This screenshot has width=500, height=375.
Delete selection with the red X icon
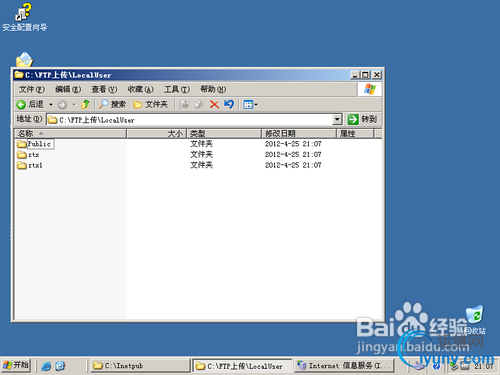coord(214,105)
